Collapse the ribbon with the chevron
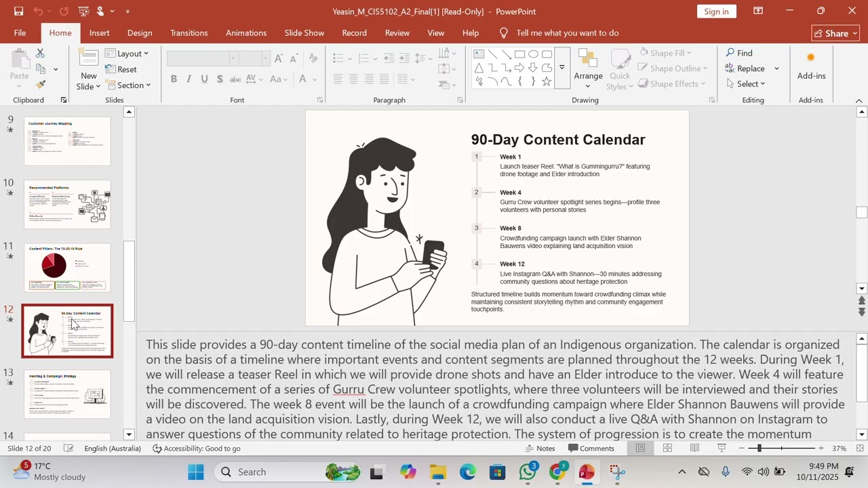Viewport: 868px width, 488px height. pos(859,101)
